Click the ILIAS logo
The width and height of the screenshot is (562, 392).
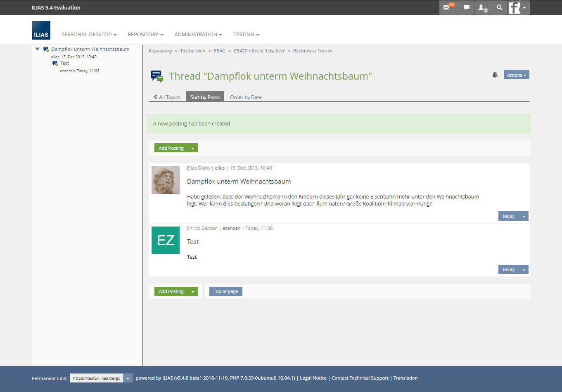pyautogui.click(x=41, y=31)
